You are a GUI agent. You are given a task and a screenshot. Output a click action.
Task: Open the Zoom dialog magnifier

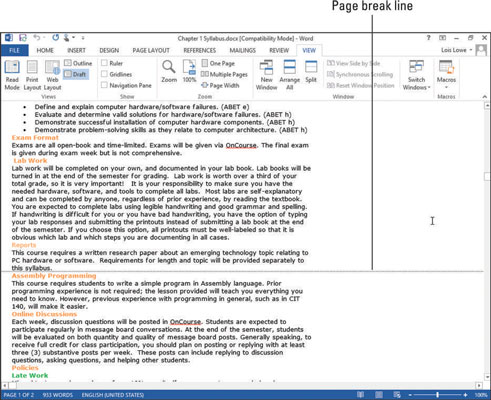point(169,72)
